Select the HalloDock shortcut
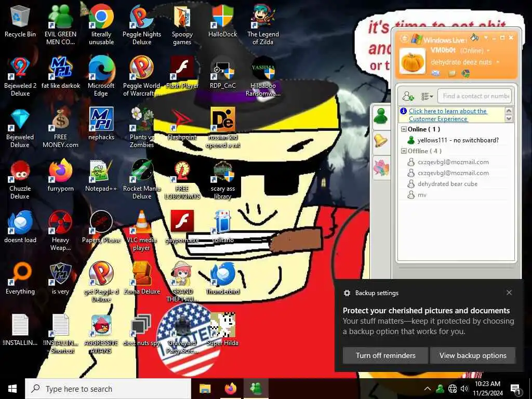 point(222,21)
